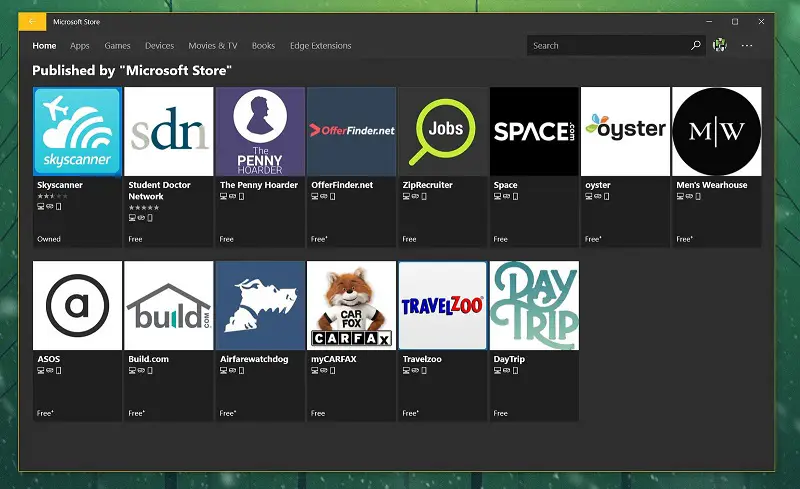Open the SPACE.com logo tile

pyautogui.click(x=534, y=131)
